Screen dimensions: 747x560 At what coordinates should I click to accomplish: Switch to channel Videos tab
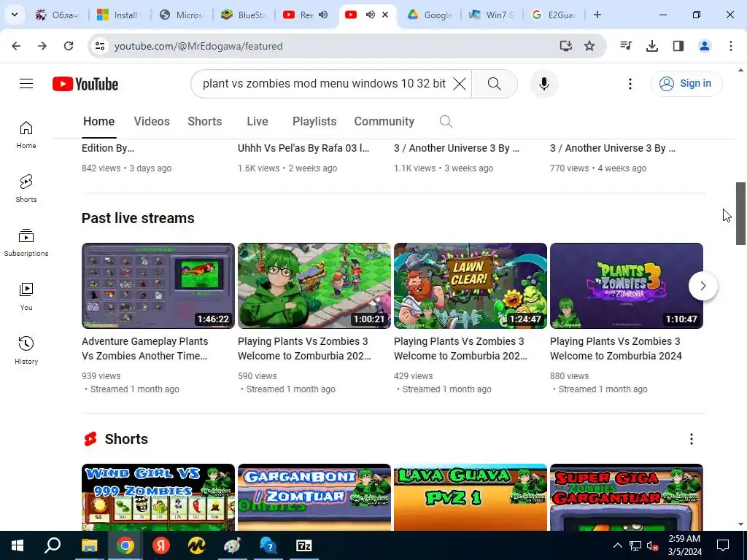152,122
